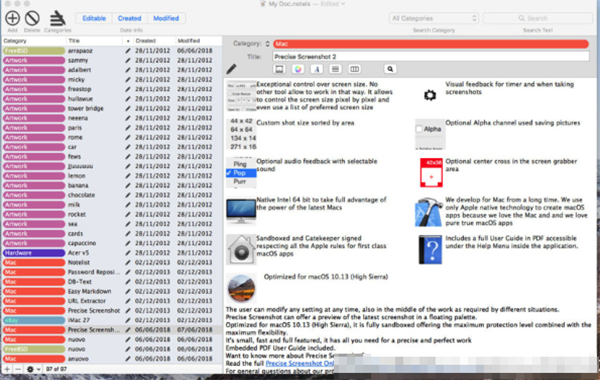Toggle the Created date info button
This screenshot has width=600, height=380.
click(x=129, y=18)
